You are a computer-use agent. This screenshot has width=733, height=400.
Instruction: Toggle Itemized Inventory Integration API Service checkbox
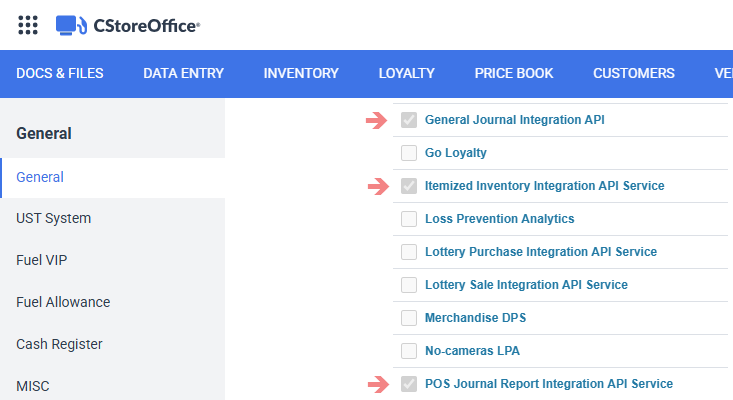click(409, 186)
